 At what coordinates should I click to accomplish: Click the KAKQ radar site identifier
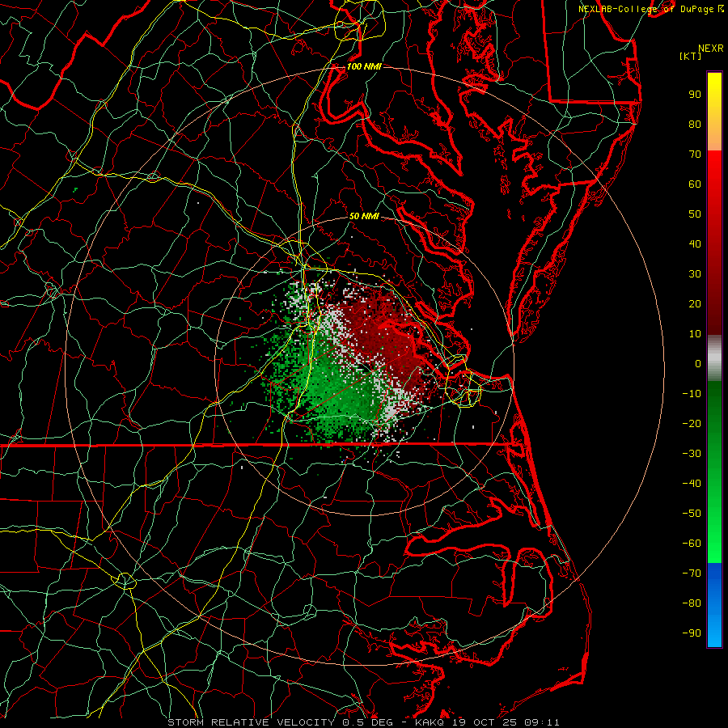(430, 722)
